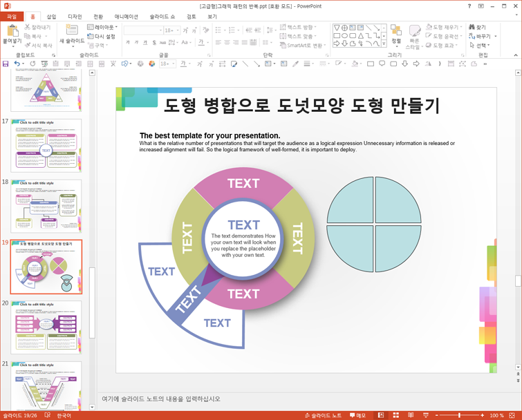522x420 pixels.
Task: Switch to the View (보기) tab
Action: [x=212, y=17]
